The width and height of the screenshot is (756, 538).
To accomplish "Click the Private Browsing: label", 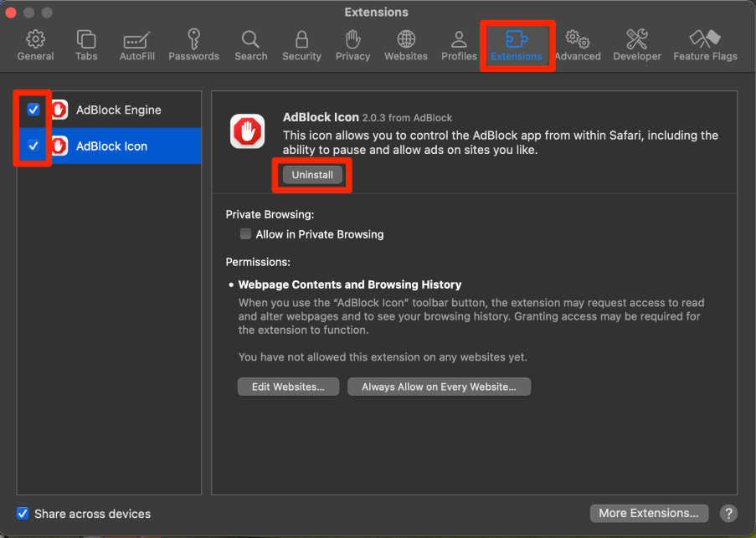I will [270, 214].
